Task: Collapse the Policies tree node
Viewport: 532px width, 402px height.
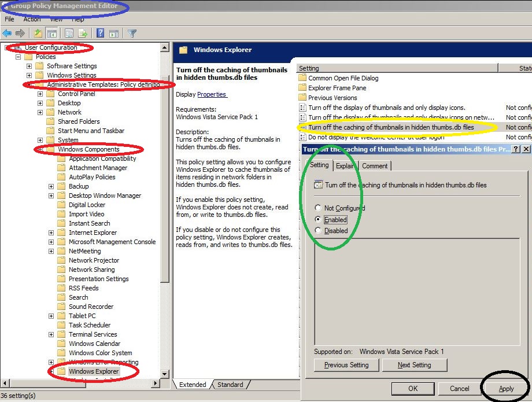Action: click(x=19, y=57)
